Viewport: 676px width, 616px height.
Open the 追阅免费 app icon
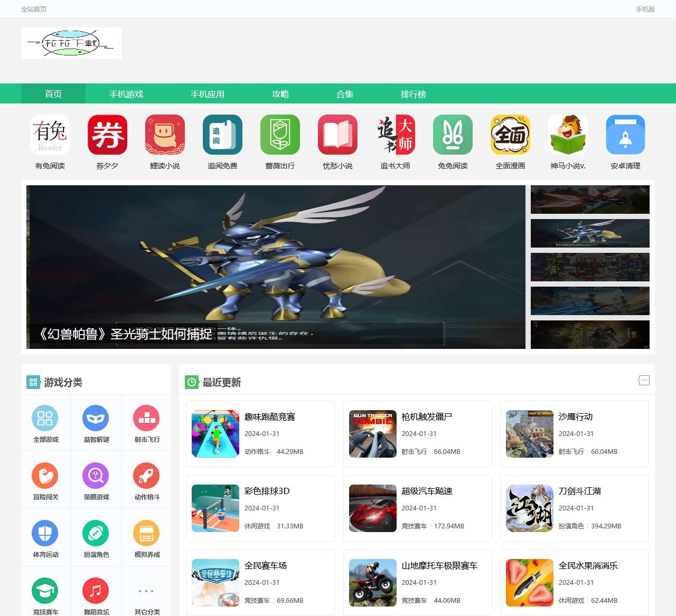pos(223,135)
